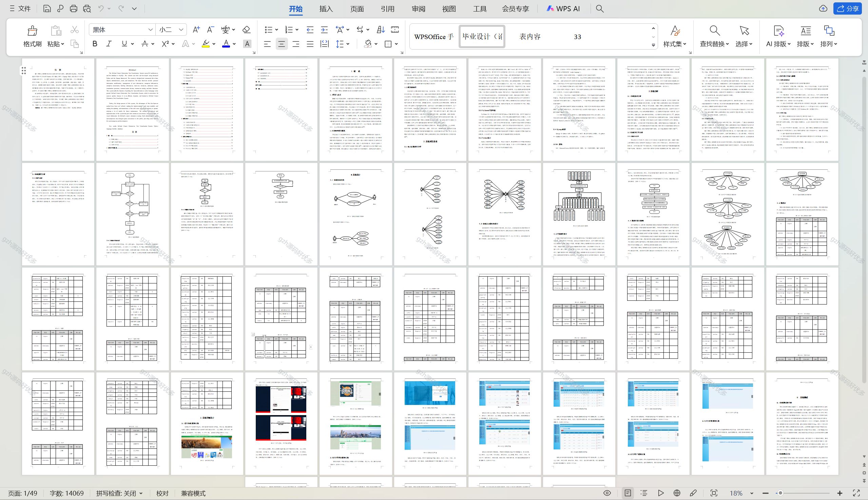Click the clear formatting eraser icon
Image resolution: width=868 pixels, height=500 pixels.
pos(246,30)
